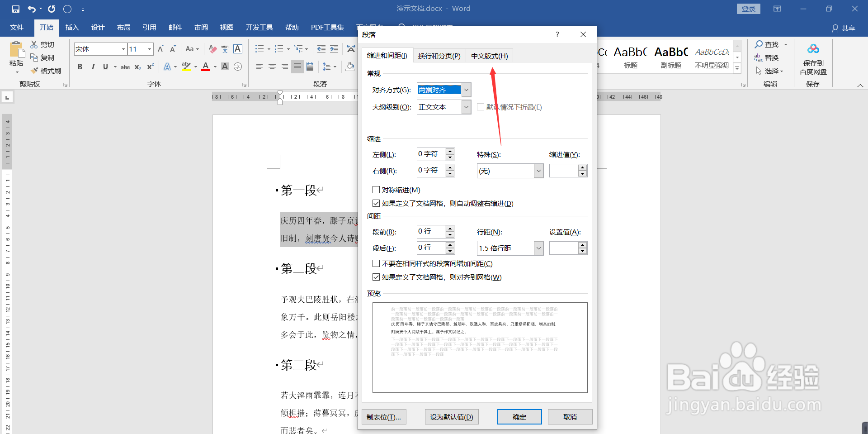Viewport: 868px width, 434px height.
Task: Open the Find tool in the ribbon
Action: point(770,44)
